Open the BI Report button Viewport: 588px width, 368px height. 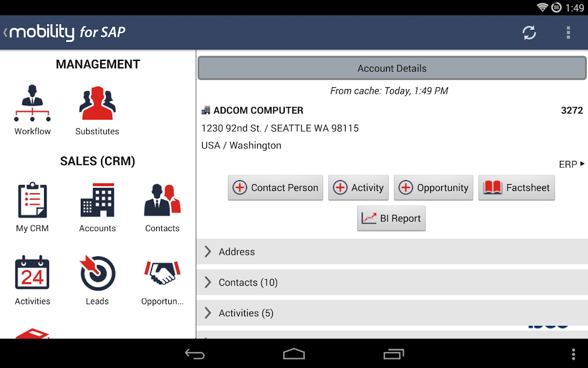coord(391,218)
